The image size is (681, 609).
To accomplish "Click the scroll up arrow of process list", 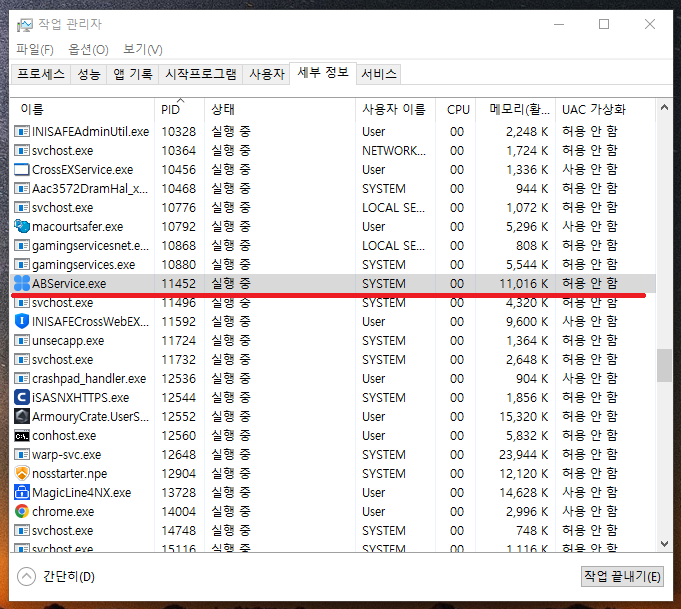I will pos(664,107).
